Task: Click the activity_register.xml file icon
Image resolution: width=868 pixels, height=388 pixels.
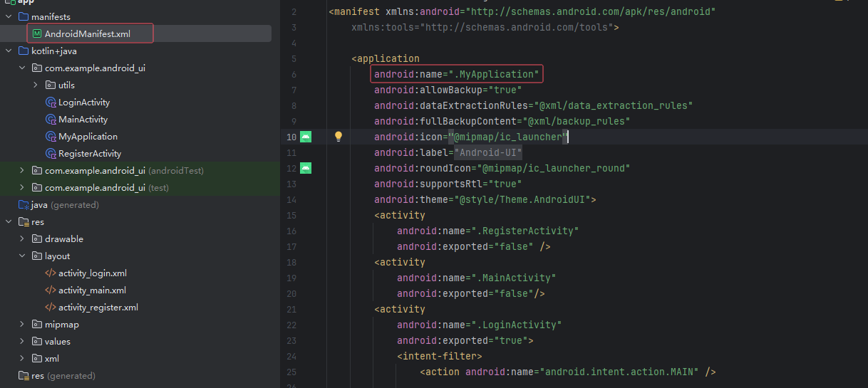Action: click(51, 308)
